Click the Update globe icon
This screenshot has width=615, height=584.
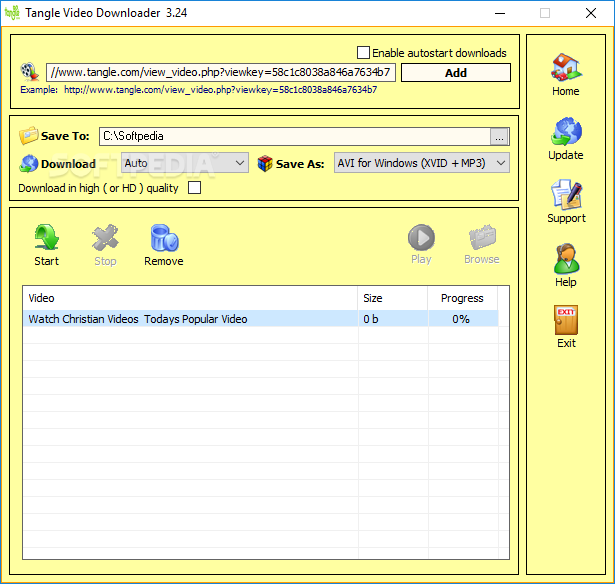[566, 131]
